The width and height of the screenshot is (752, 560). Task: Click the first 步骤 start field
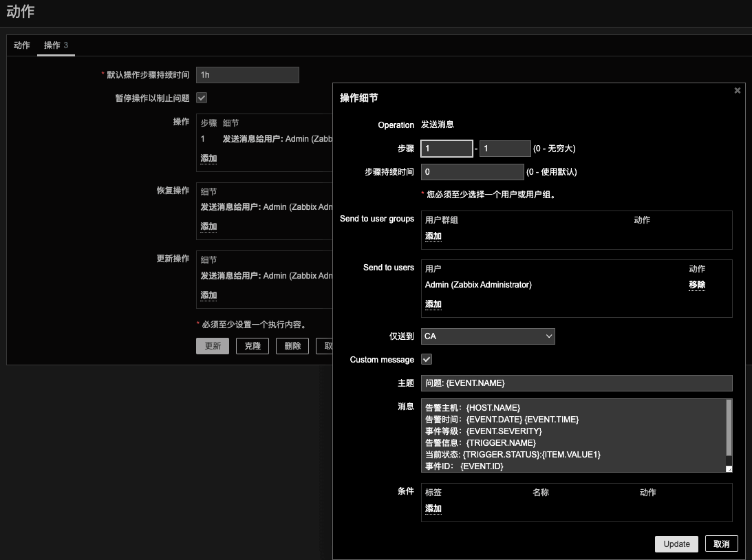click(447, 148)
